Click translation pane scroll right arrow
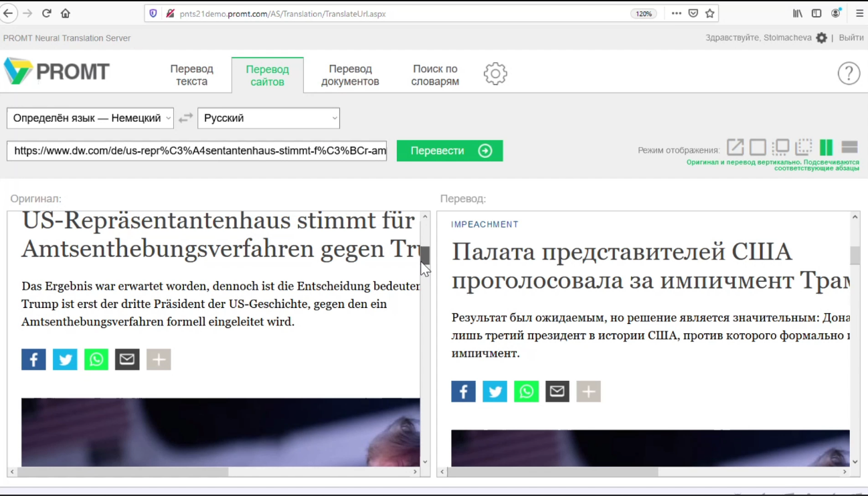The width and height of the screenshot is (868, 496). 845,472
